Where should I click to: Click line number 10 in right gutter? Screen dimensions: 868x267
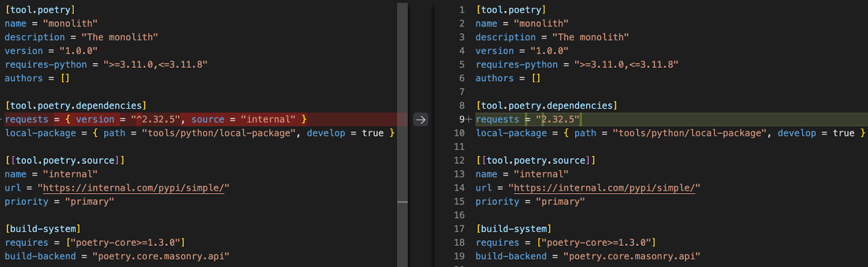coord(459,133)
